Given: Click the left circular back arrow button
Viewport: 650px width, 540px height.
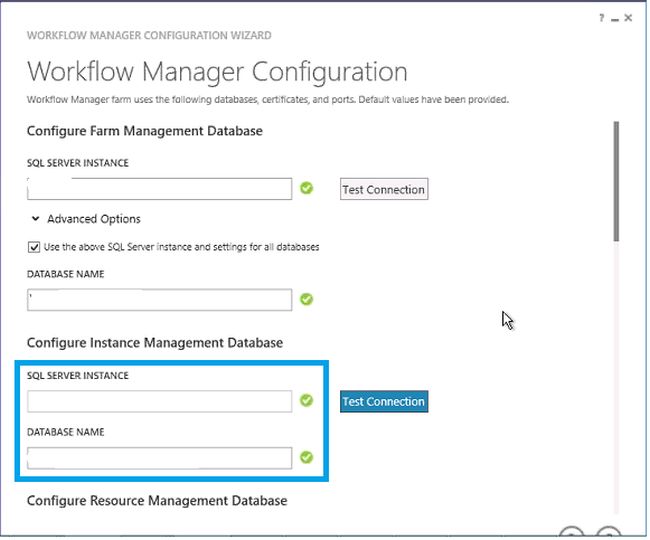Looking at the screenshot, I should pyautogui.click(x=571, y=534).
